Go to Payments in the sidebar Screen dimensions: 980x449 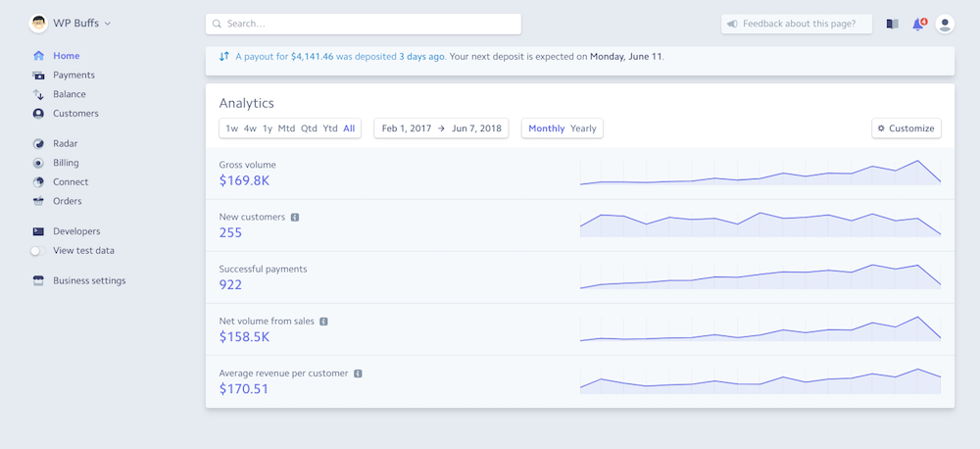(73, 75)
